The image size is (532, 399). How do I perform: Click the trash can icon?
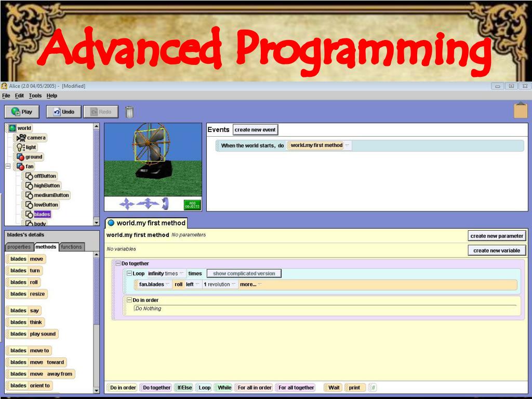click(129, 112)
